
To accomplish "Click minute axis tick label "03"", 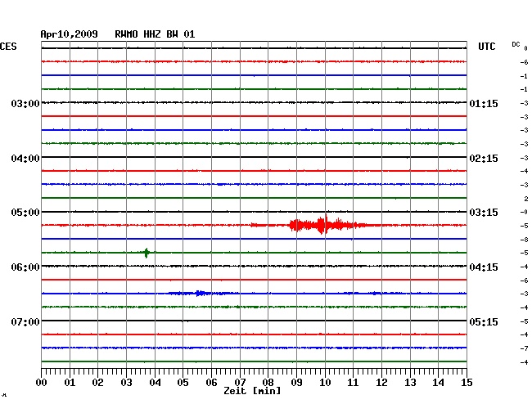I will tap(127, 382).
